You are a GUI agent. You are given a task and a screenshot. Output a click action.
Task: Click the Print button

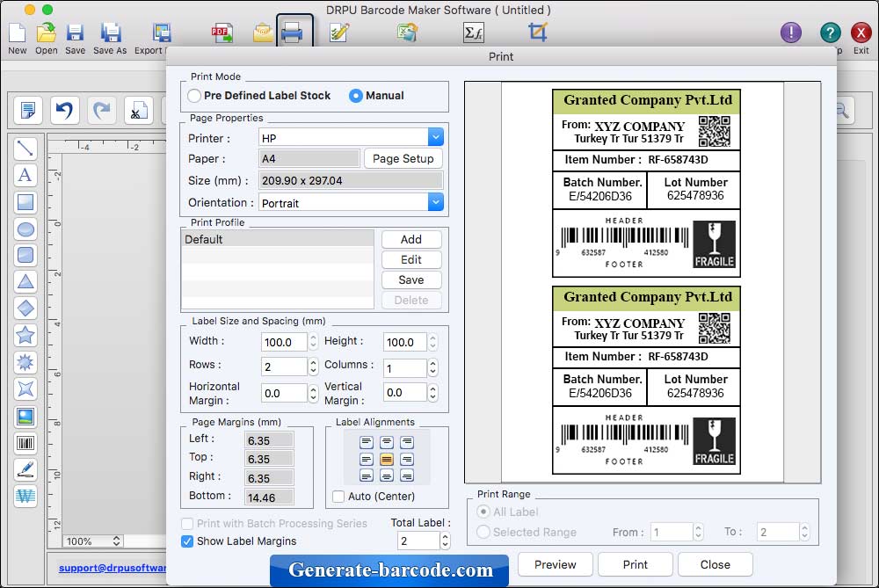[636, 564]
